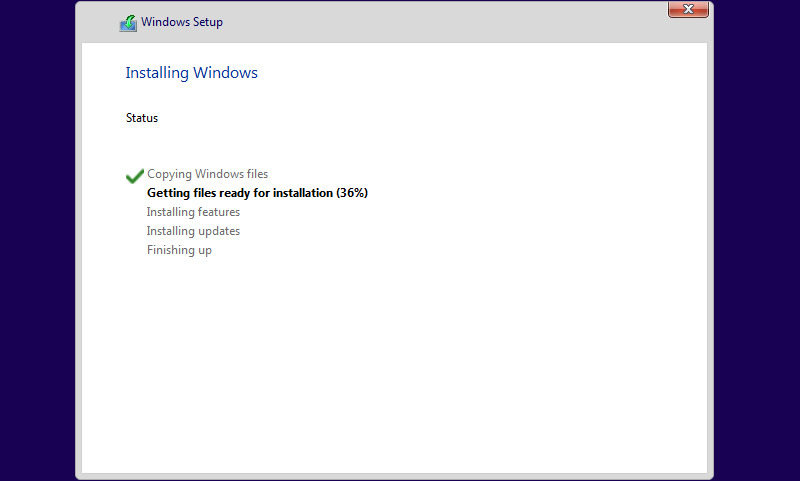Select the "Installing features" step
Viewport: 800px width, 481px height.
pos(193,212)
